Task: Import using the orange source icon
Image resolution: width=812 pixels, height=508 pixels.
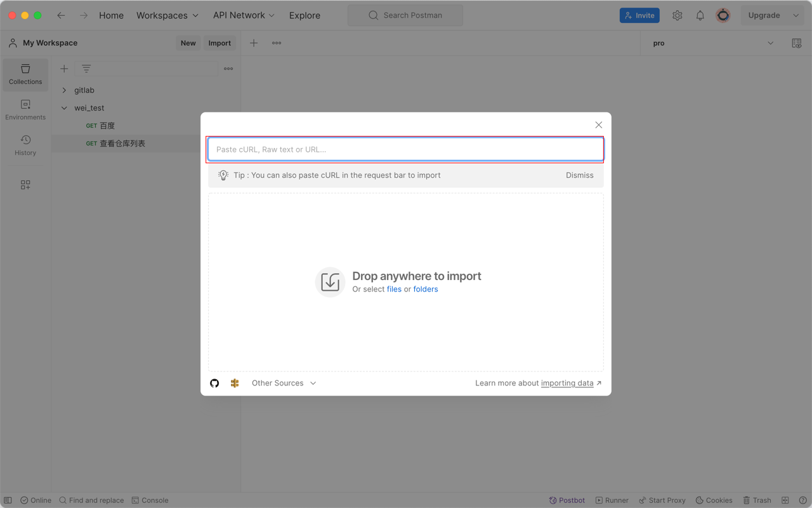Action: tap(235, 383)
